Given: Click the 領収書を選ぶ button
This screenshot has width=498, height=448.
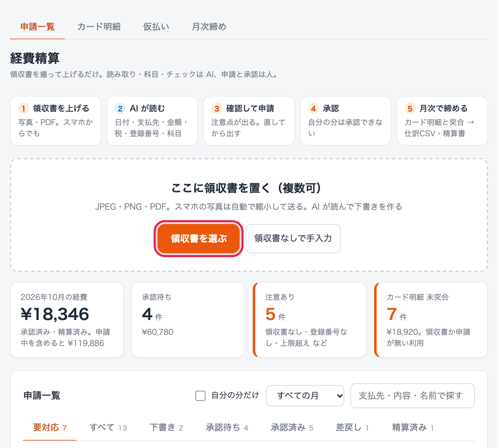Looking at the screenshot, I should pyautogui.click(x=199, y=239).
